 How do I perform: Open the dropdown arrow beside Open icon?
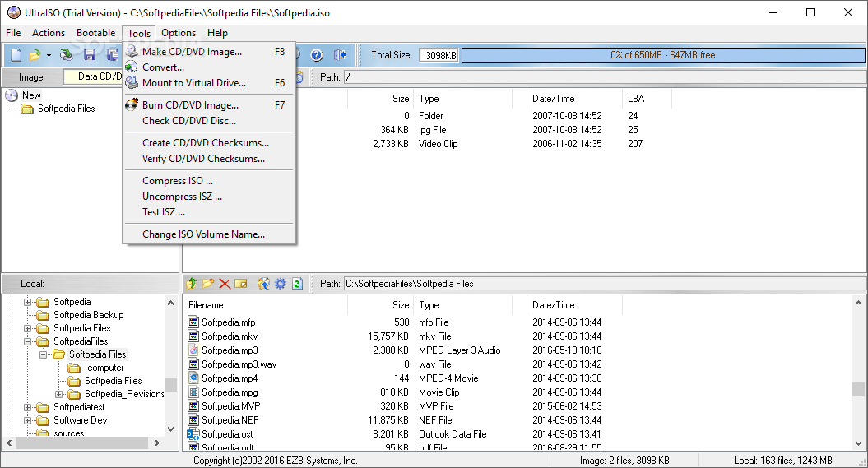(x=49, y=55)
